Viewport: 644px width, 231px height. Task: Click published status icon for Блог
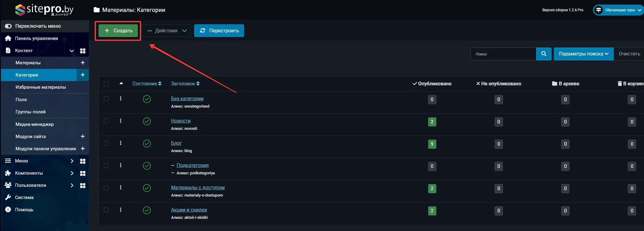pos(147,144)
